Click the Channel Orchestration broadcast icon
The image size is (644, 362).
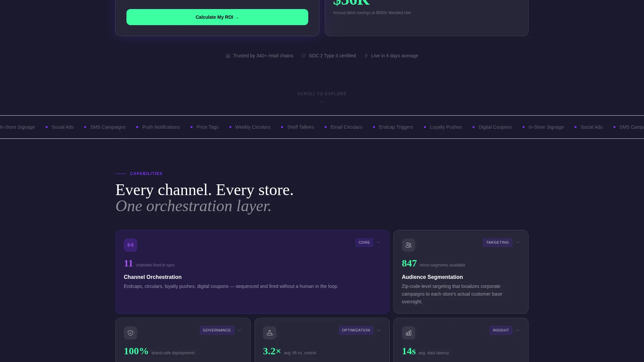click(x=130, y=245)
